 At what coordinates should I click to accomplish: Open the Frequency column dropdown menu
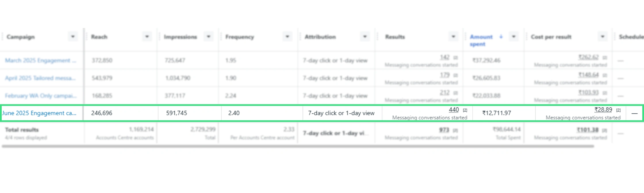[287, 37]
